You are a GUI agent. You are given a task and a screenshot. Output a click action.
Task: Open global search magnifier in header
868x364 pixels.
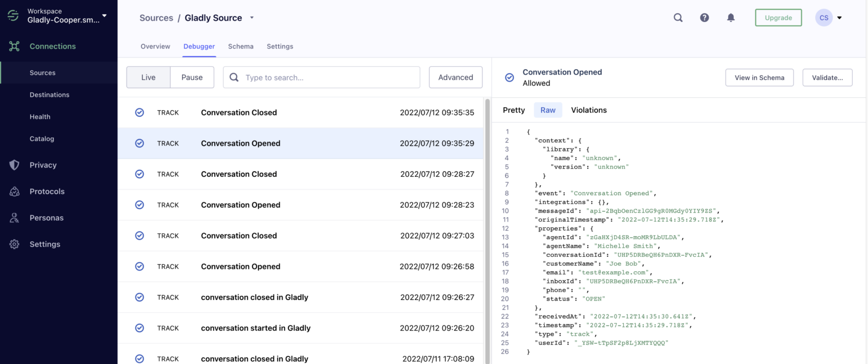[x=678, y=18]
